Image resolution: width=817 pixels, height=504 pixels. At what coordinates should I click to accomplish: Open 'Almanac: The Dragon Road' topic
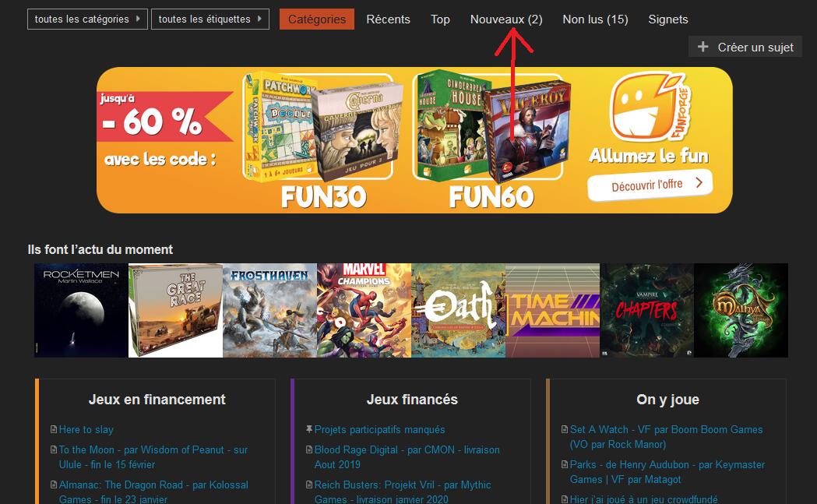pyautogui.click(x=153, y=492)
